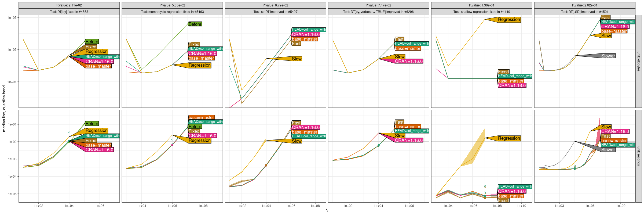Image resolution: width=644 pixels, height=215 pixels.
Task: Click "Before" label in DT[by] kilobytes panel
Action: coord(92,42)
